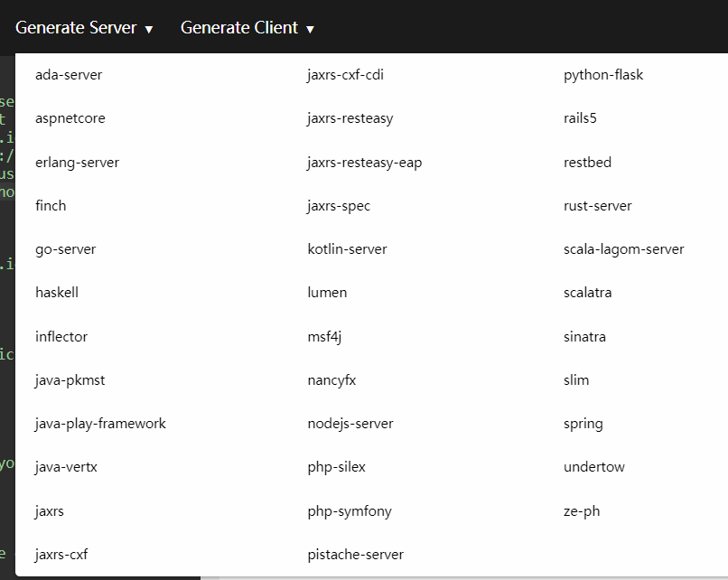Pick the go-server option
The image size is (728, 580).
tap(65, 249)
